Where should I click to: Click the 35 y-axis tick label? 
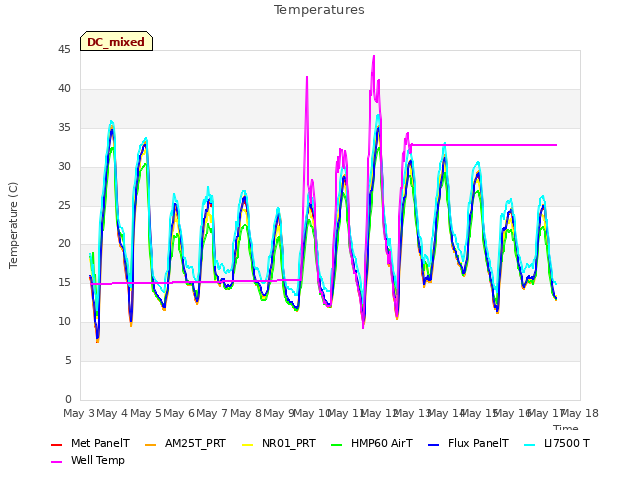(64, 128)
